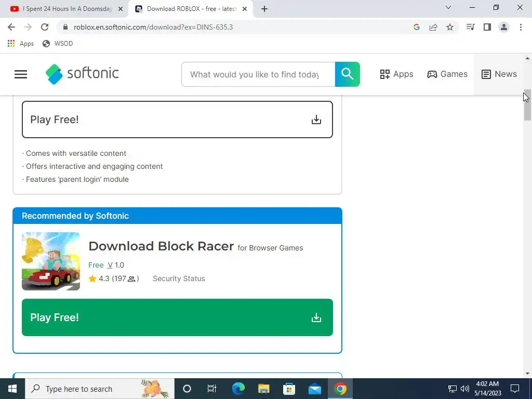Open the notification center icon
The height and width of the screenshot is (399, 532).
(x=515, y=389)
